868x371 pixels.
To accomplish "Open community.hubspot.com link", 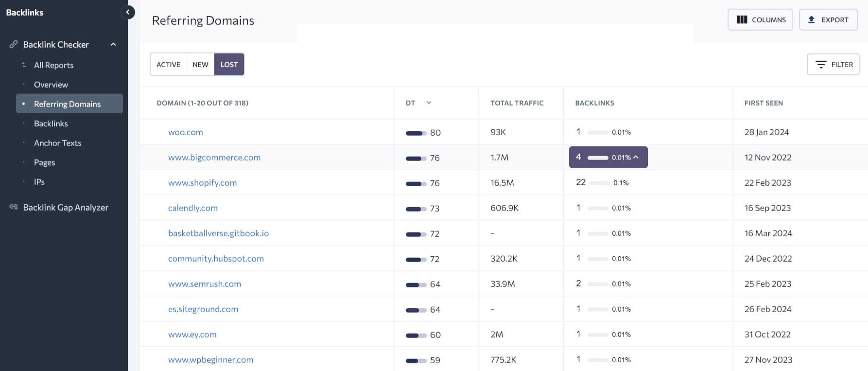I will click(x=216, y=259).
